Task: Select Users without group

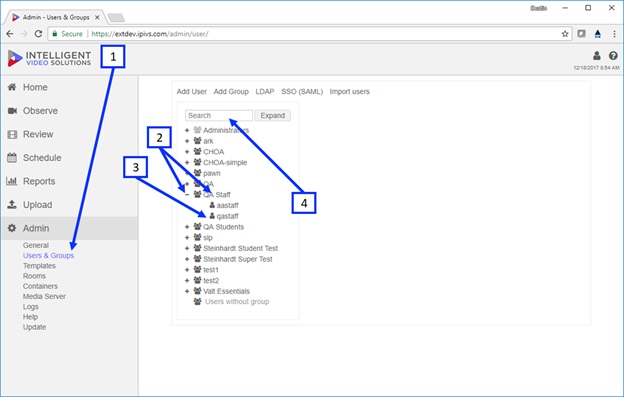Action: pyautogui.click(x=237, y=302)
